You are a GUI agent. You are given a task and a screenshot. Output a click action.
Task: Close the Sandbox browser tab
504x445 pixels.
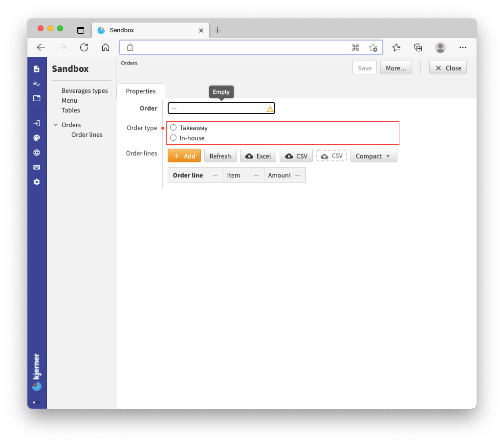point(201,30)
